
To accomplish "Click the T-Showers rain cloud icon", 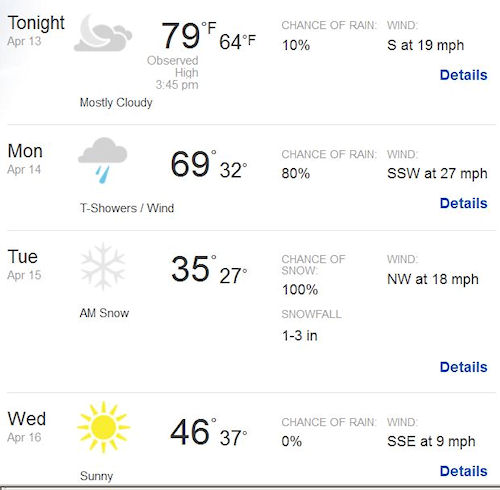I will [x=103, y=160].
